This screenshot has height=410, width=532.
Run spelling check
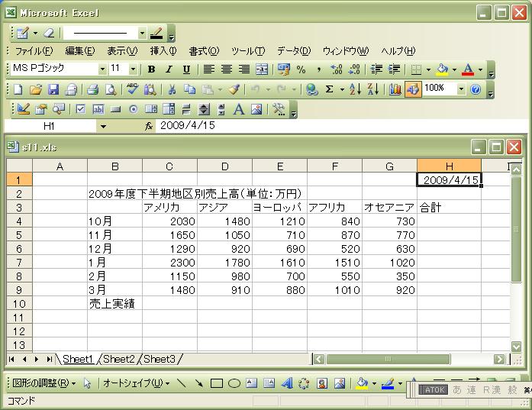tap(133, 89)
